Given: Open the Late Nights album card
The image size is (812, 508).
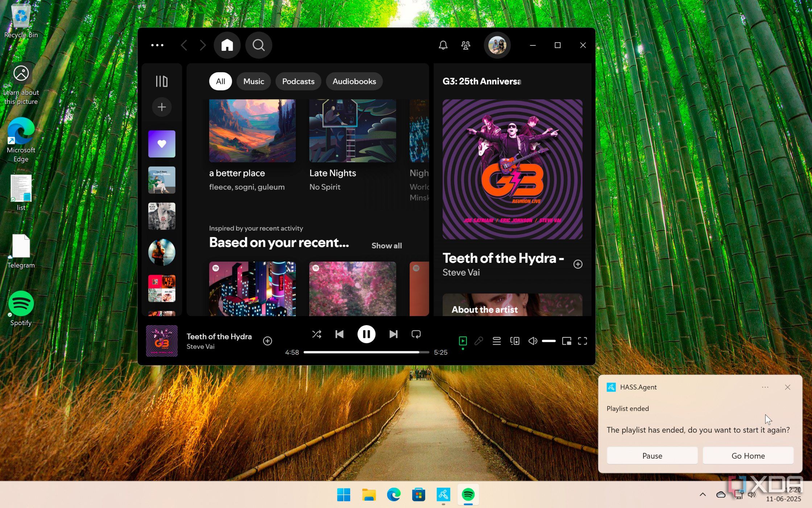Looking at the screenshot, I should pyautogui.click(x=352, y=146).
